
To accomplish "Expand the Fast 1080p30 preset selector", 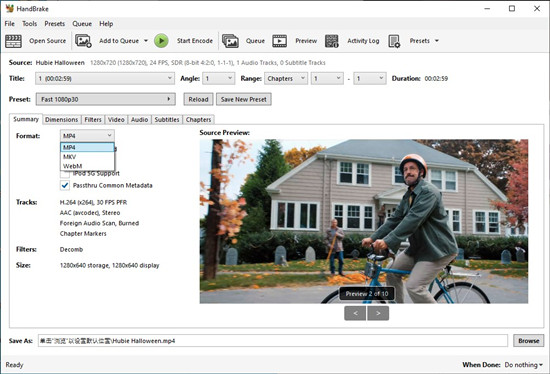I will 106,99.
